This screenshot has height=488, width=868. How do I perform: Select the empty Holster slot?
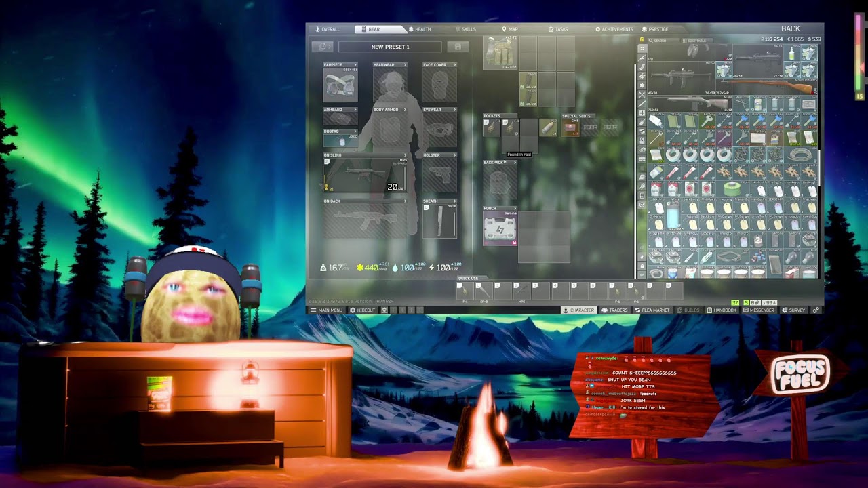tap(439, 176)
